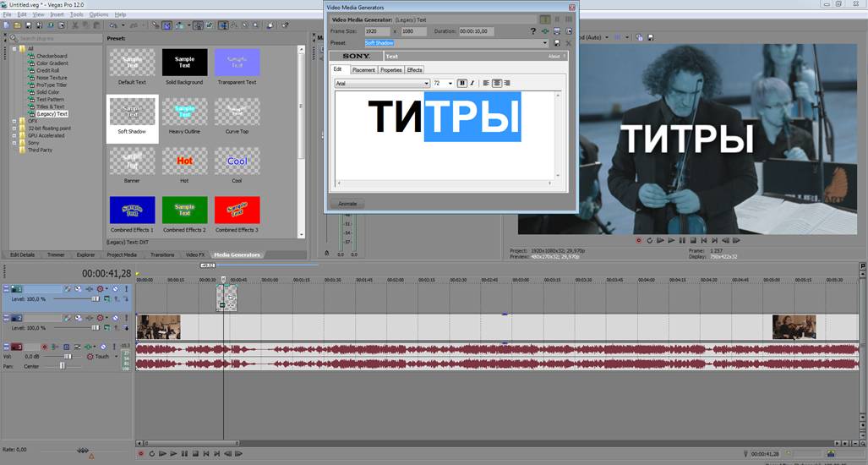The width and height of the screenshot is (868, 465).
Task: Click the New project icon in main toolbar
Action: pyautogui.click(x=6, y=25)
